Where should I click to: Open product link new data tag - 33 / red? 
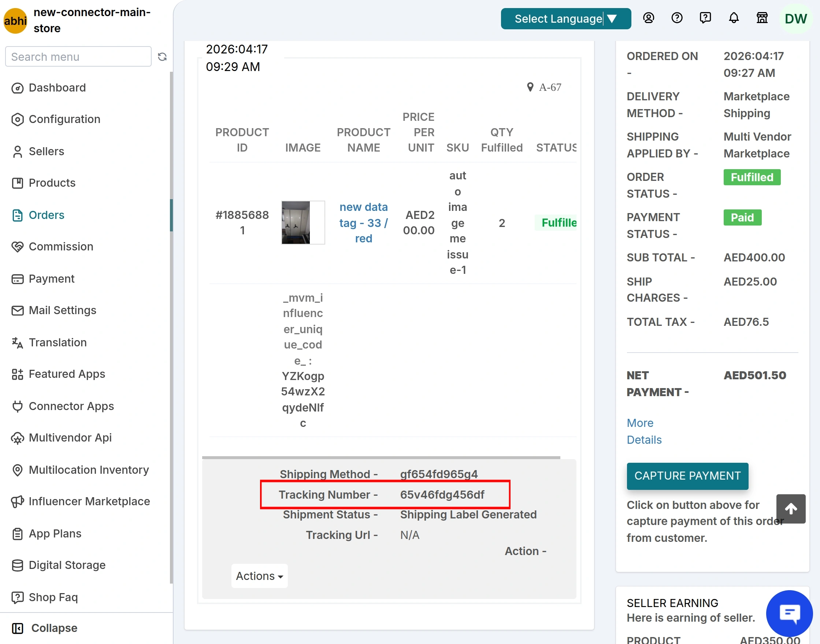pos(363,223)
